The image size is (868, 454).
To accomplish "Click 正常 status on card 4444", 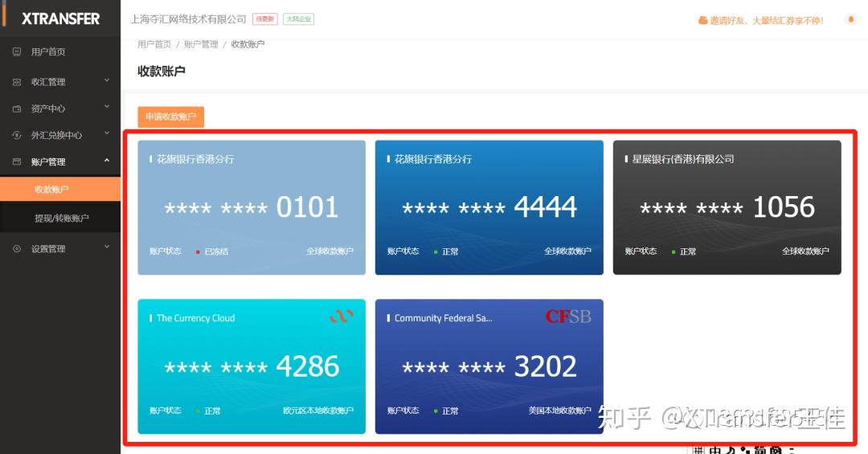I will (x=450, y=252).
